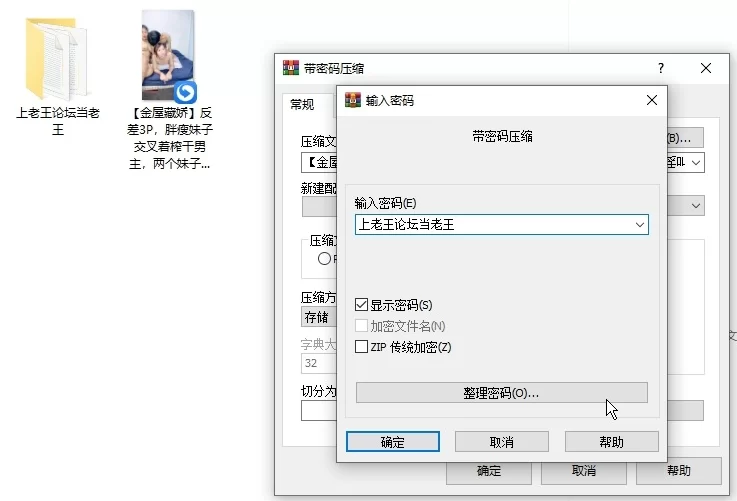Open the 存储 compression method dropdown
The image size is (737, 501).
point(319,317)
